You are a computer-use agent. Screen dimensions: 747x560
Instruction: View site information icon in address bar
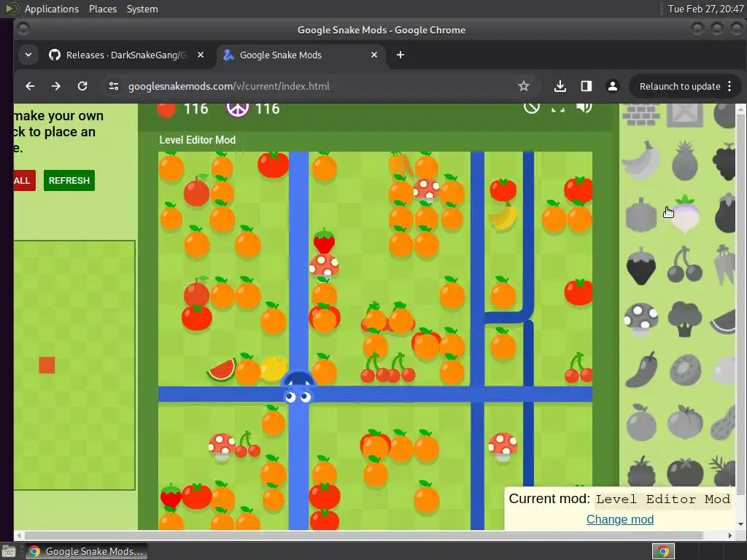pyautogui.click(x=113, y=86)
